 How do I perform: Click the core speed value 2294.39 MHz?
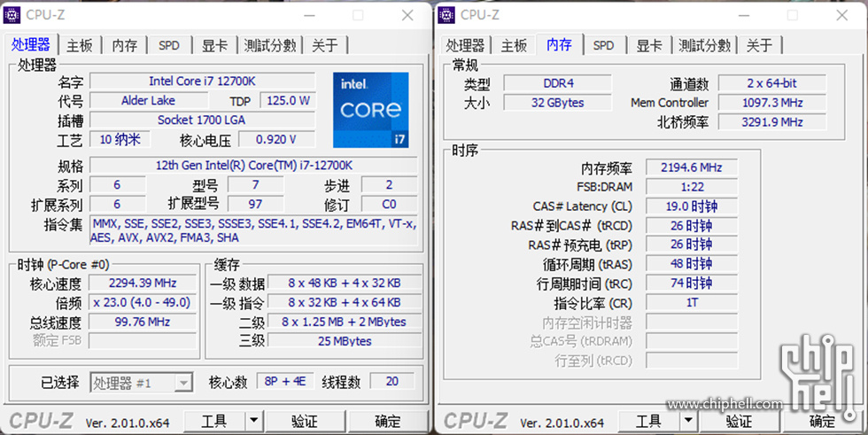[x=143, y=284]
